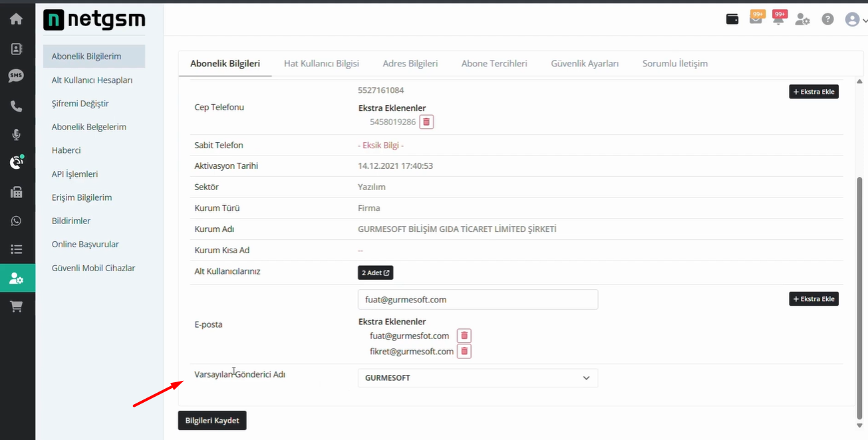Viewport: 868px width, 440px height.
Task: Open the shopping cart icon in sidebar
Action: coord(17,306)
